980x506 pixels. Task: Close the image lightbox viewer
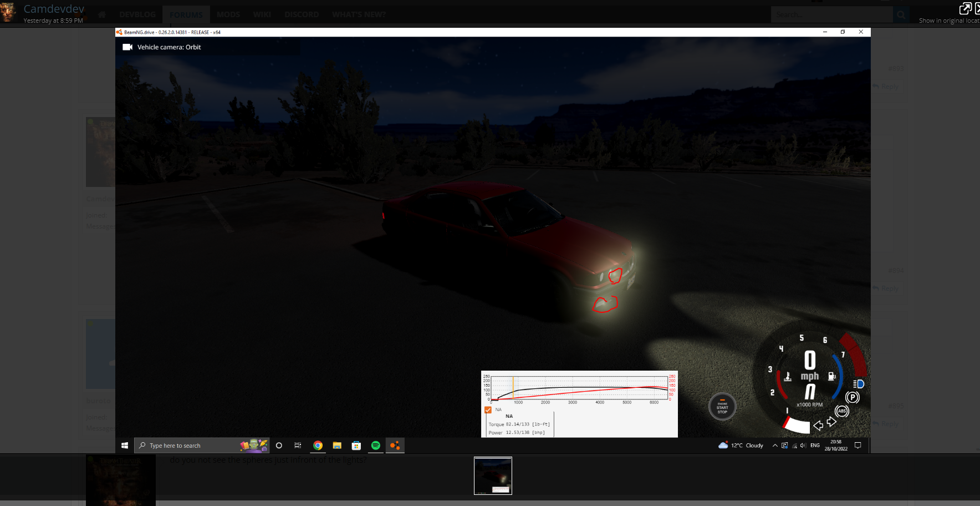click(977, 8)
